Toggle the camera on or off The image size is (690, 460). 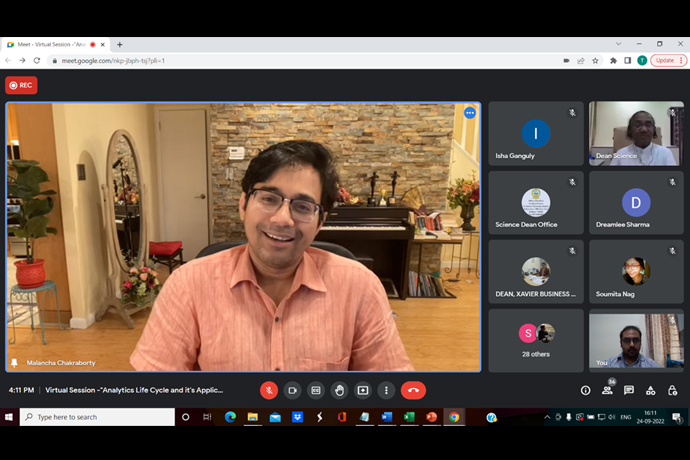293,390
